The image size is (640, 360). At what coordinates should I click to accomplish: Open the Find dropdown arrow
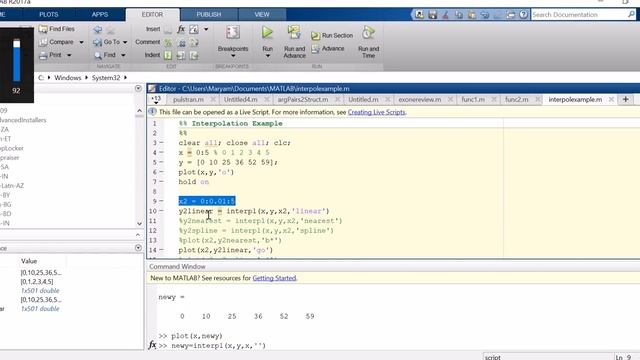pos(123,55)
